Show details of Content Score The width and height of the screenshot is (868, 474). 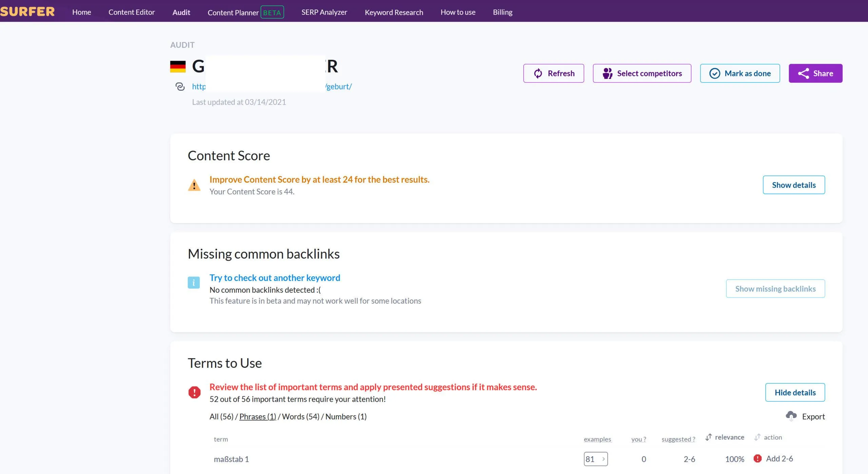(794, 185)
